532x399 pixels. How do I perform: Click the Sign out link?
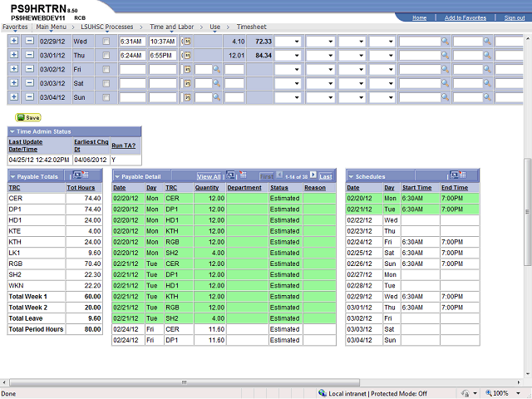coord(515,18)
